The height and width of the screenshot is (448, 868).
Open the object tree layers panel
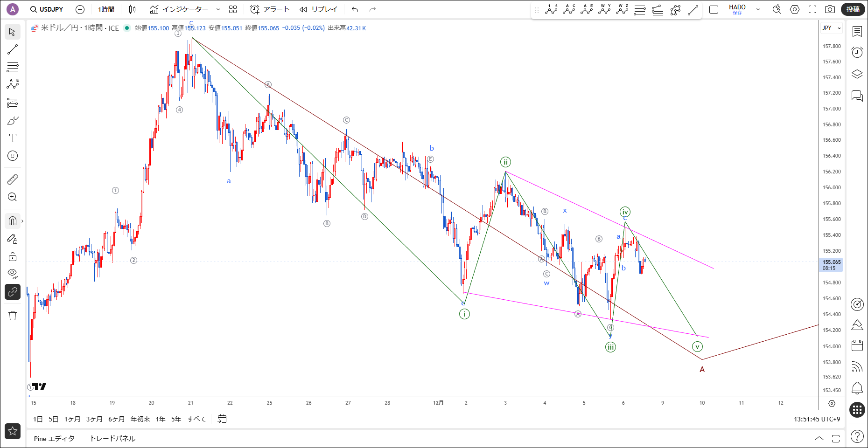(x=857, y=74)
